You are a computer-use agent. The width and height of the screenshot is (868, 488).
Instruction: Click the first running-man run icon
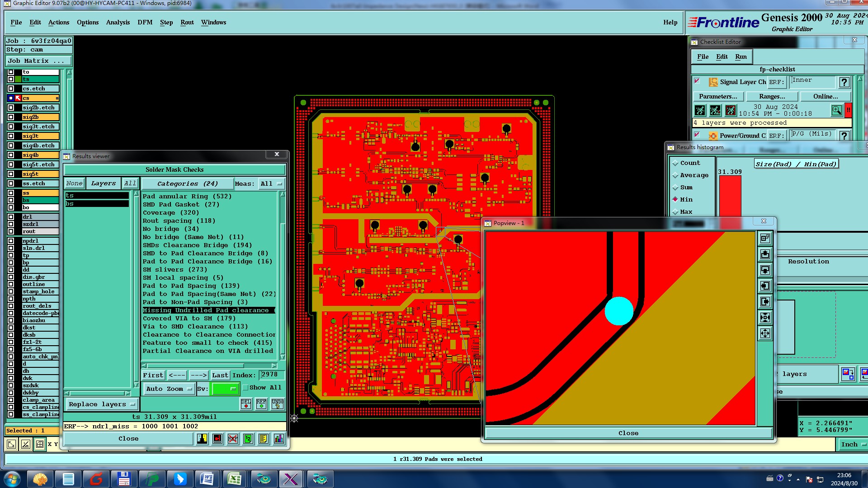click(x=700, y=110)
